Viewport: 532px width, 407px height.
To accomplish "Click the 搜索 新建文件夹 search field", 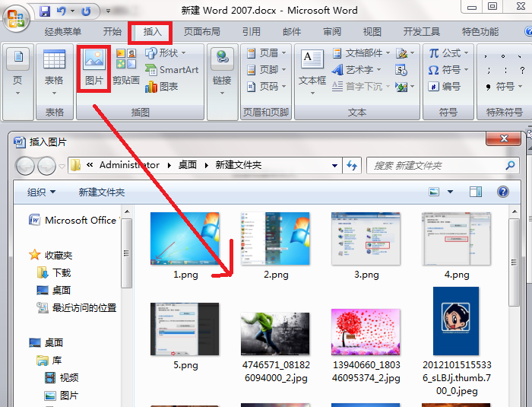I will (443, 165).
